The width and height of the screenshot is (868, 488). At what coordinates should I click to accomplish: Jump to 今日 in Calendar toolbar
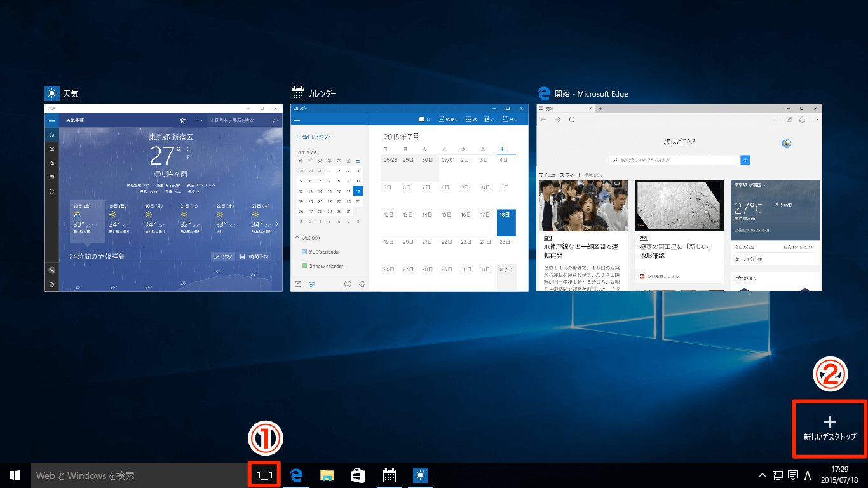click(510, 119)
